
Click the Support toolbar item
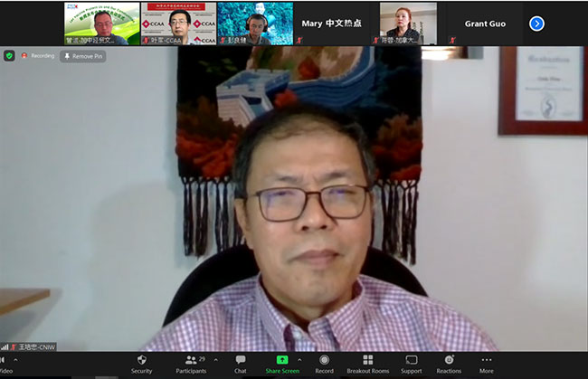(412, 365)
